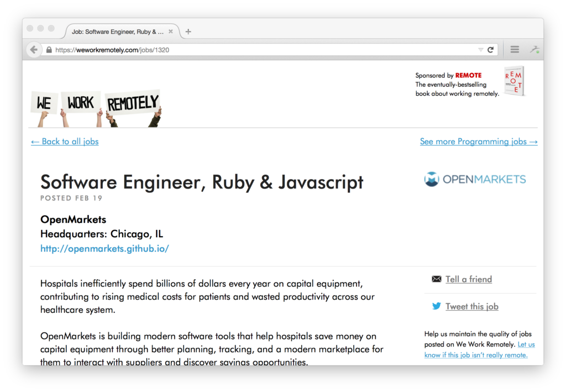Click the OpenMarkets logo
The width and height of the screenshot is (566, 392).
point(474,179)
